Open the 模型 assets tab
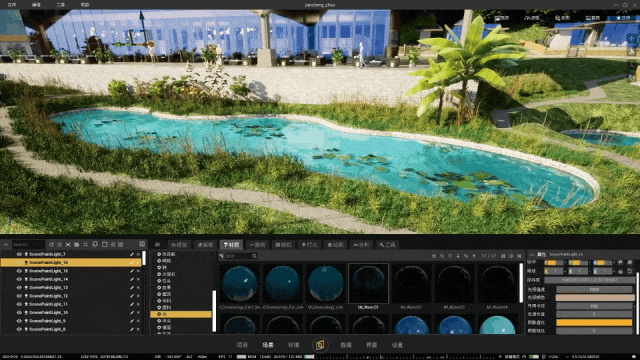The height and width of the screenshot is (360, 640). [179, 245]
